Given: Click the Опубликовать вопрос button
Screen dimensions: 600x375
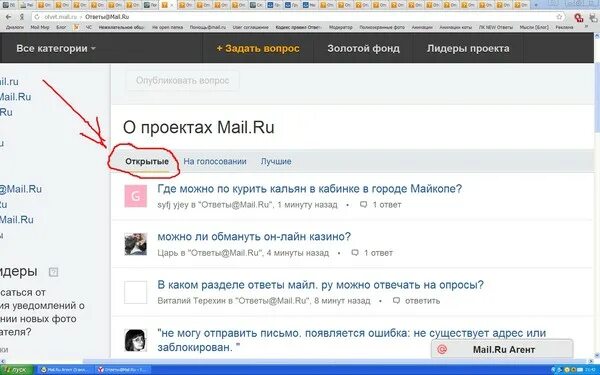Looking at the screenshot, I should [183, 80].
